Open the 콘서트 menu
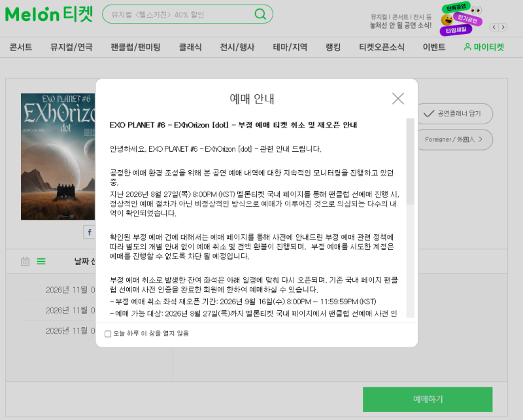Image resolution: width=523 pixels, height=420 pixels. pos(21,47)
